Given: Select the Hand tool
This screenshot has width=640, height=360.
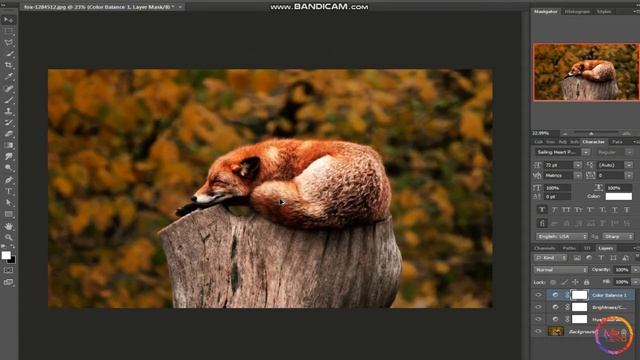Looking at the screenshot, I should (8, 226).
